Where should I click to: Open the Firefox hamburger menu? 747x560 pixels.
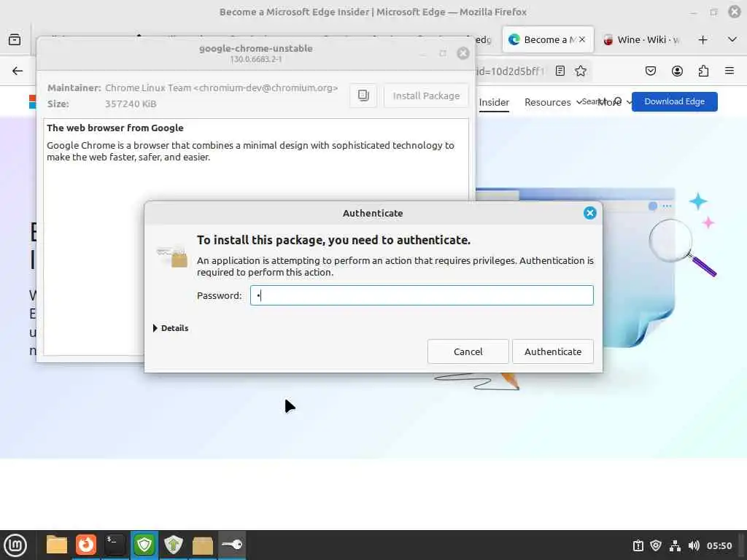(x=729, y=71)
